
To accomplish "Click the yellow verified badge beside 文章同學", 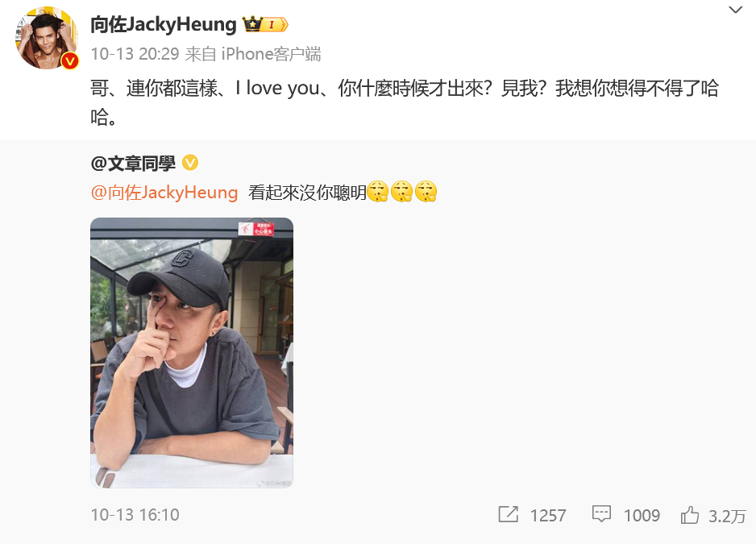I will (x=190, y=163).
